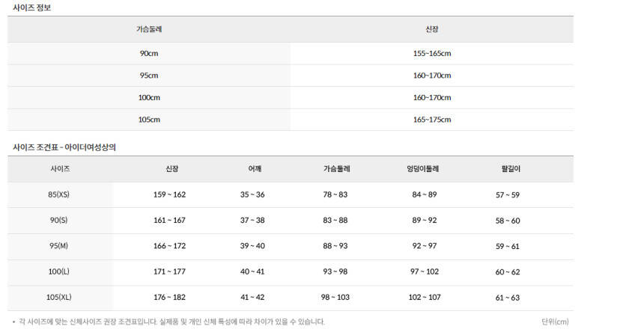Click the 단위(cm) unit note
Viewport: 644px width, 329px height.
click(x=555, y=322)
